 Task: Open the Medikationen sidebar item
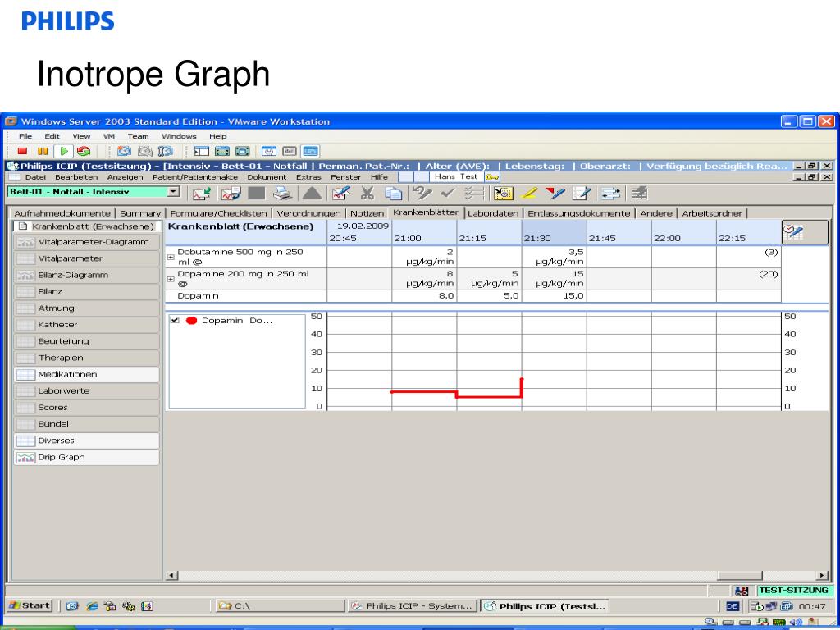86,374
